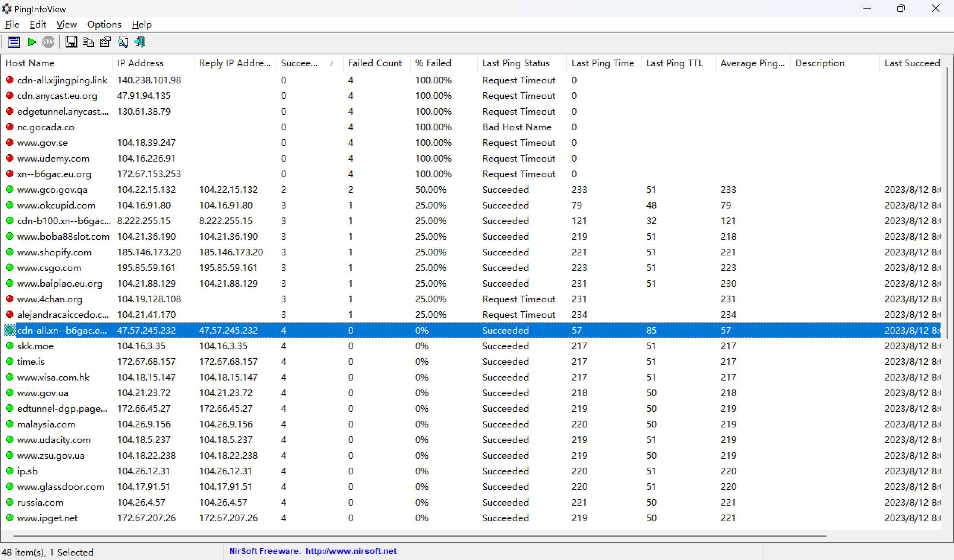Screen dimensions: 954x560
Task: Click green status dot of www.gco.gov.qa
Action: click(x=10, y=189)
